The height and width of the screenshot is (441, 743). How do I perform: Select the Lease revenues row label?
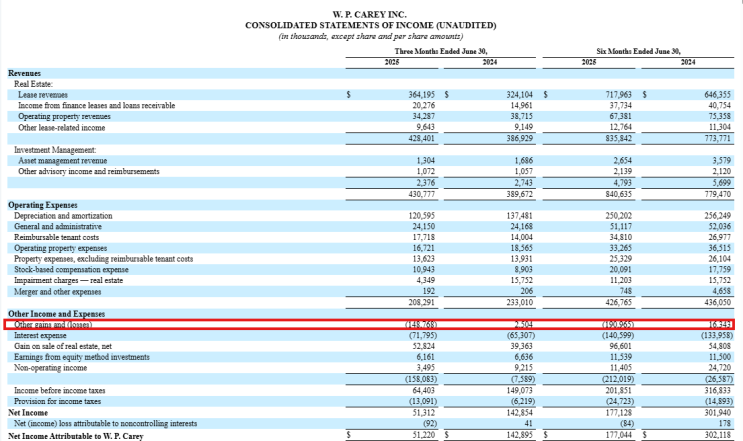(x=43, y=95)
